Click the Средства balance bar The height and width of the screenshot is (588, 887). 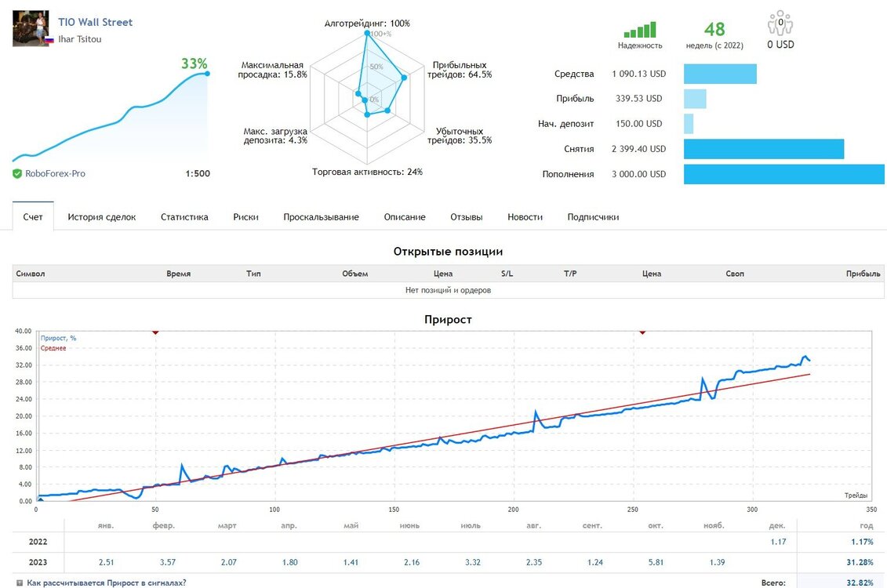pos(720,74)
